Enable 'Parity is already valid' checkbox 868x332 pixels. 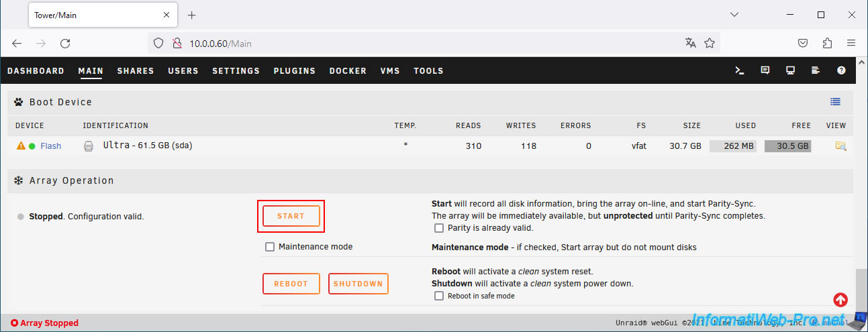click(x=439, y=228)
